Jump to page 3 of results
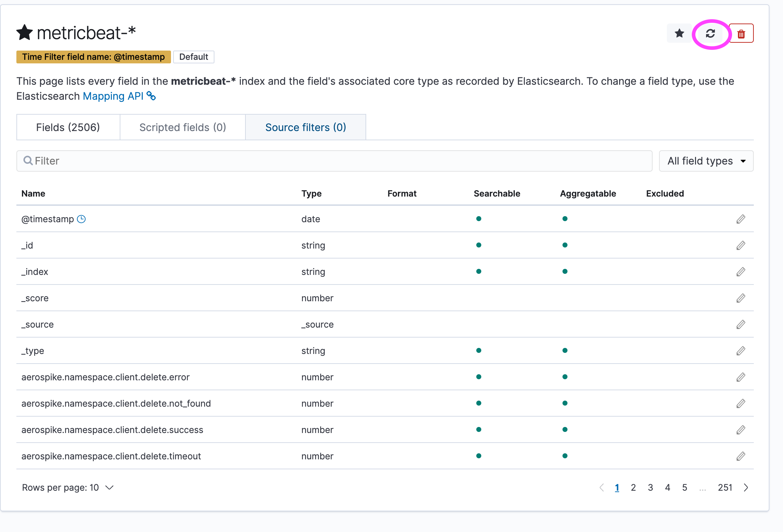 point(650,487)
